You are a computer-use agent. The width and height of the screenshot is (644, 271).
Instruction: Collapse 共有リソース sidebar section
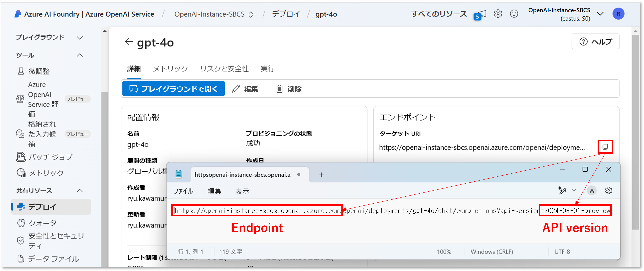click(x=80, y=191)
